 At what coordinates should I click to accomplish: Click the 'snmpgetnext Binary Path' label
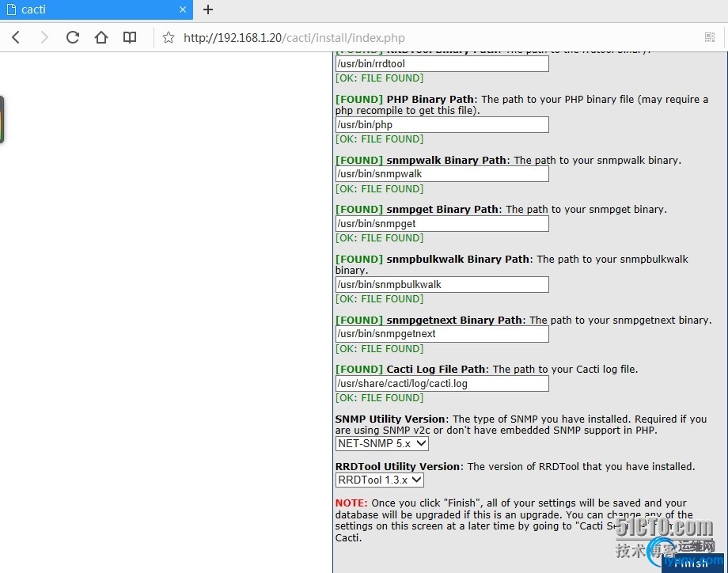click(454, 320)
